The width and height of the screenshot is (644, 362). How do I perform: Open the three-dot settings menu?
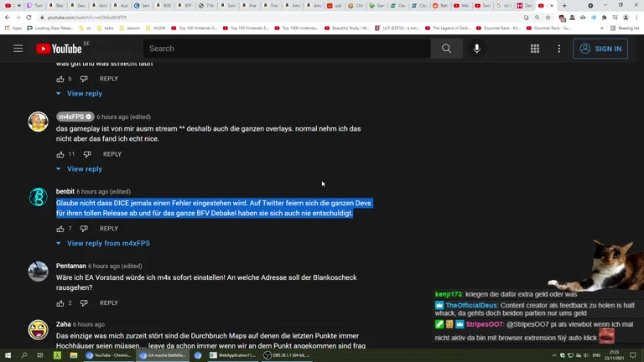click(x=558, y=49)
